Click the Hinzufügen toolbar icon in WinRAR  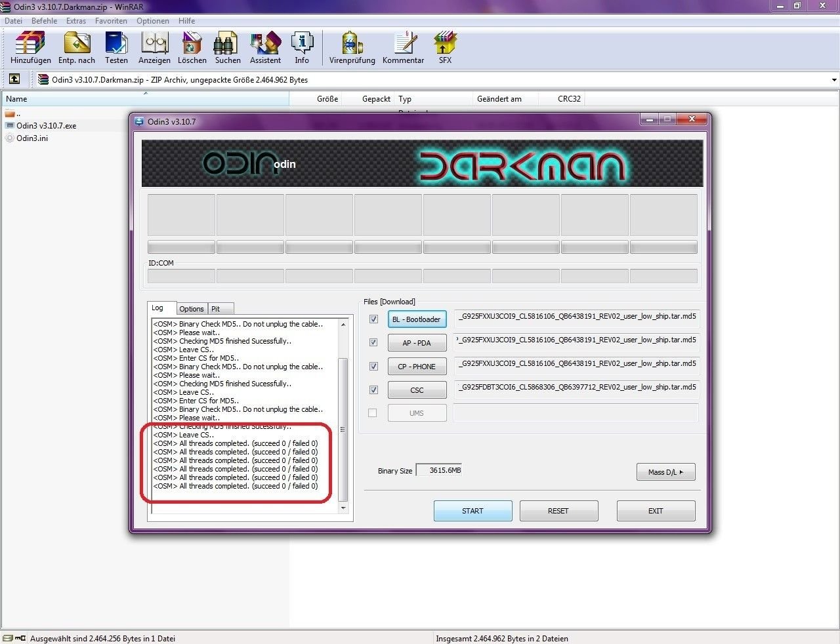pos(30,47)
